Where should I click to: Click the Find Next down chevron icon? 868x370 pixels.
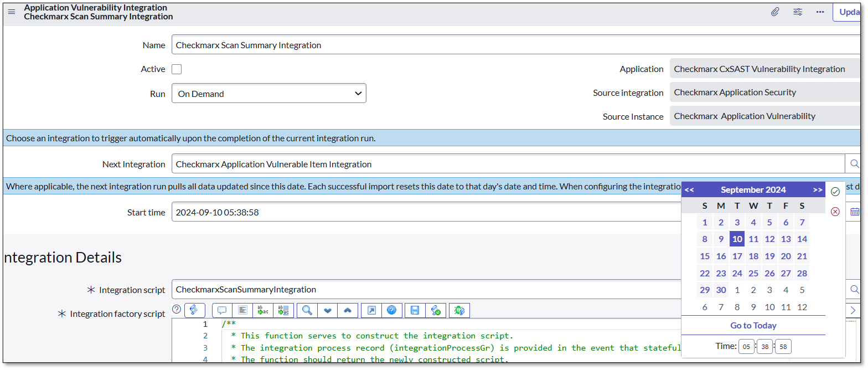click(327, 310)
